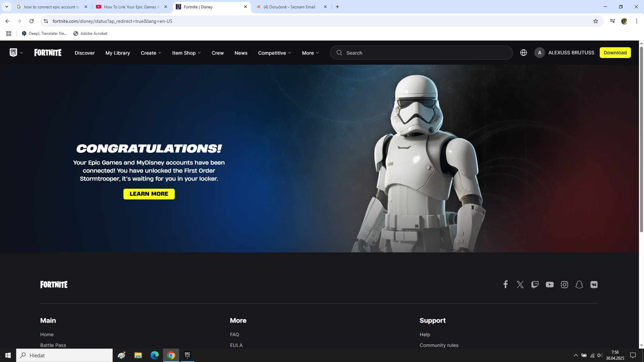Open the News nav item
This screenshot has width=644, height=362.
coord(241,53)
